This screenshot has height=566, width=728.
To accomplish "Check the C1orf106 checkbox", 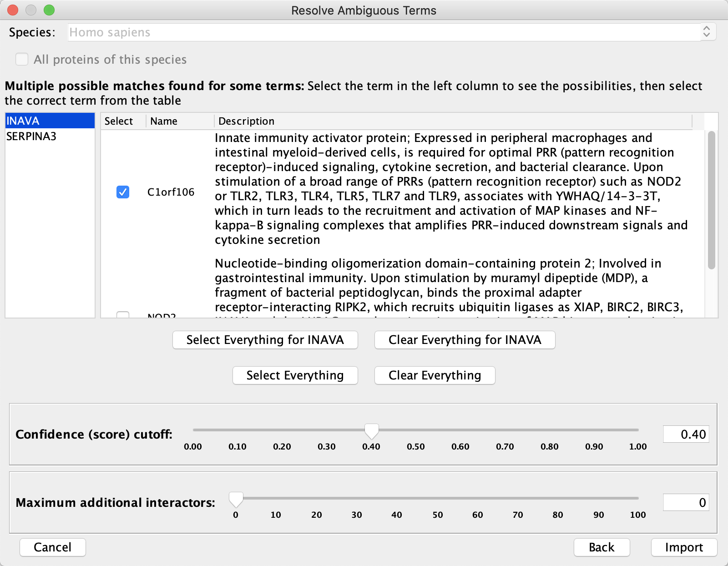I will click(122, 192).
